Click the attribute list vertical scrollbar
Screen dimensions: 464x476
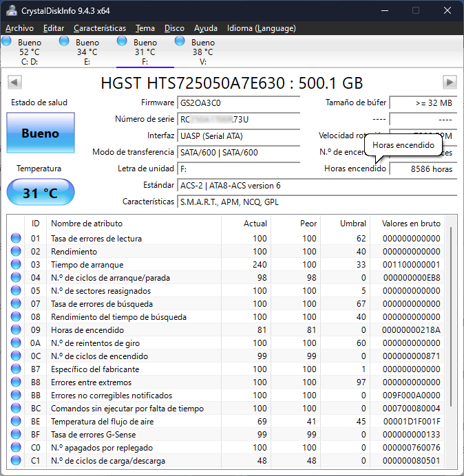451,316
